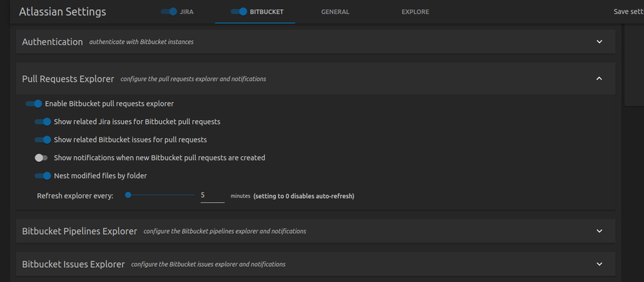
Task: Click 'configure the Bitbucket pipelines explorer' description
Action: point(225,232)
